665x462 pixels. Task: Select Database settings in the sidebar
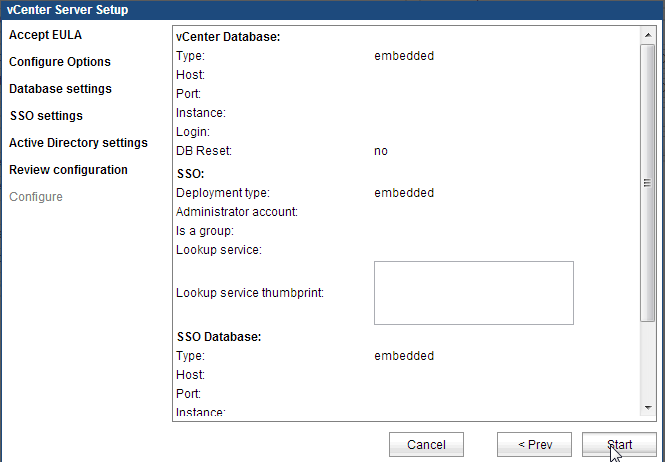(60, 89)
